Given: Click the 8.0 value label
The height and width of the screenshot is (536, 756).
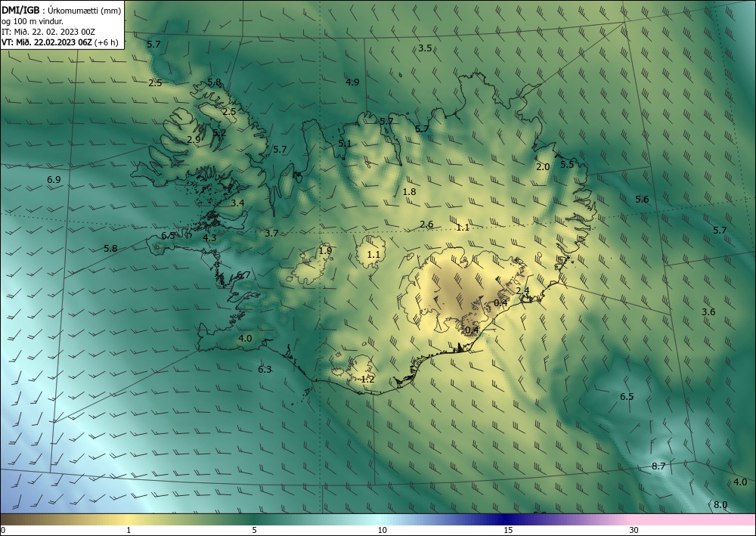Looking at the screenshot, I should pos(720,505).
